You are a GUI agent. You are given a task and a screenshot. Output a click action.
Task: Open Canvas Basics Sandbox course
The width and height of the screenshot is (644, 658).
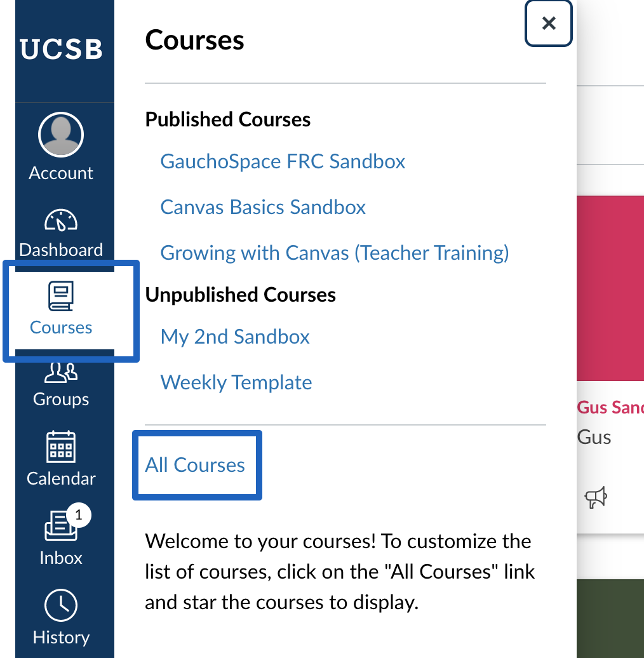pos(263,207)
